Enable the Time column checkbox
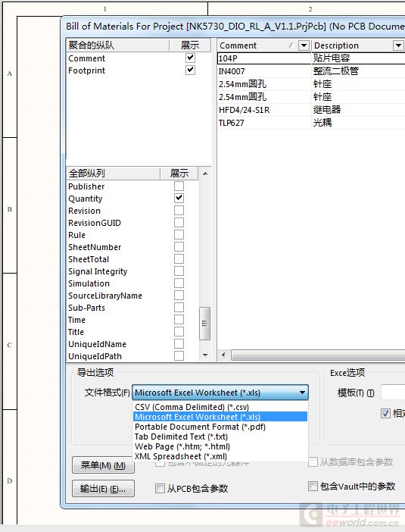Screen dimensions: 405x532 (179, 320)
